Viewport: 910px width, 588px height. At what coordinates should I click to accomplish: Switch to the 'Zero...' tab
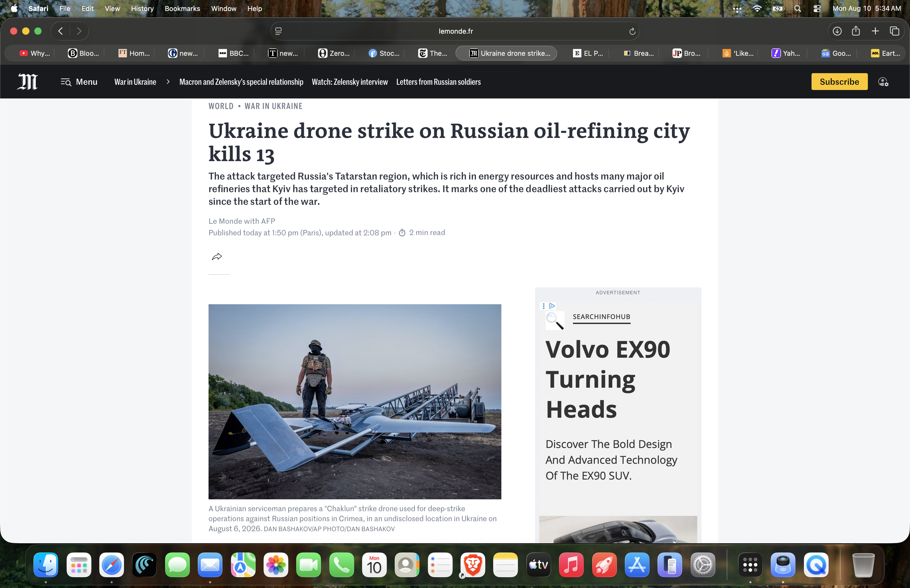334,53
